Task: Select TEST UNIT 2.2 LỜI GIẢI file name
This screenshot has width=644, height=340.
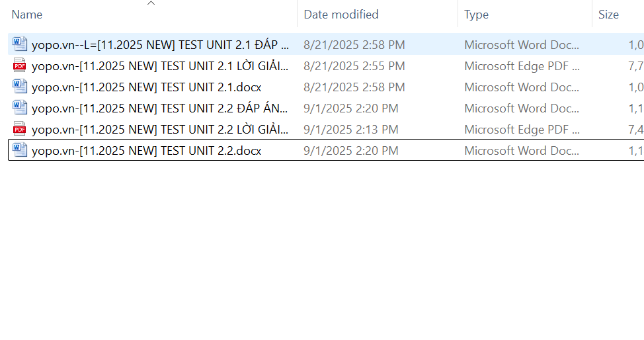Action: point(160,130)
